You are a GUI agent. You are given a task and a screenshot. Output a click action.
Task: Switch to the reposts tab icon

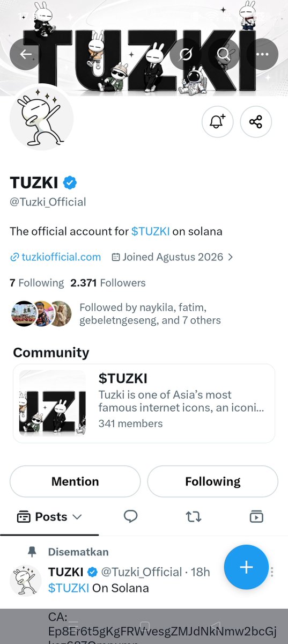coord(193,517)
